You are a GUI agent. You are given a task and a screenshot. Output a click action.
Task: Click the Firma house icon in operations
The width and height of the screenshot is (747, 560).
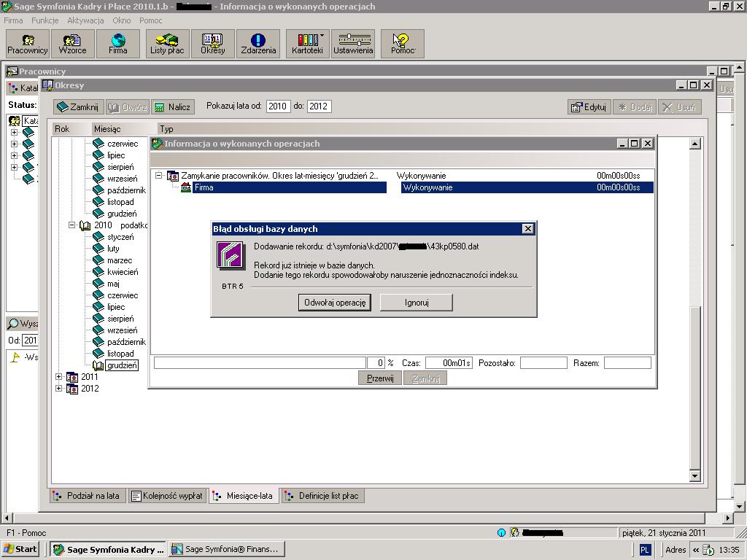(x=186, y=187)
